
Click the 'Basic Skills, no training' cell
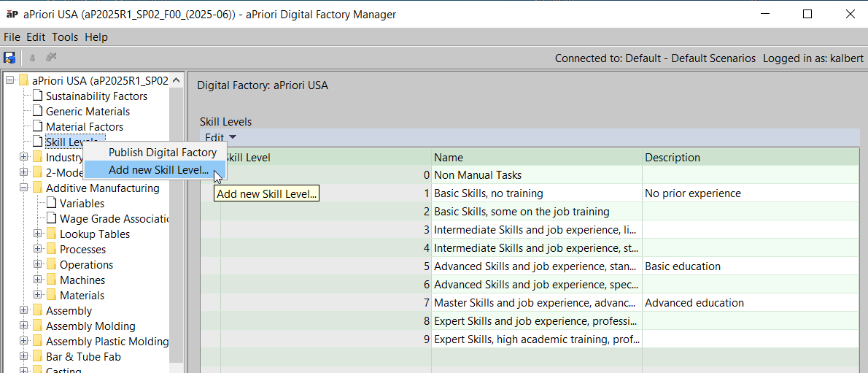[x=536, y=193]
